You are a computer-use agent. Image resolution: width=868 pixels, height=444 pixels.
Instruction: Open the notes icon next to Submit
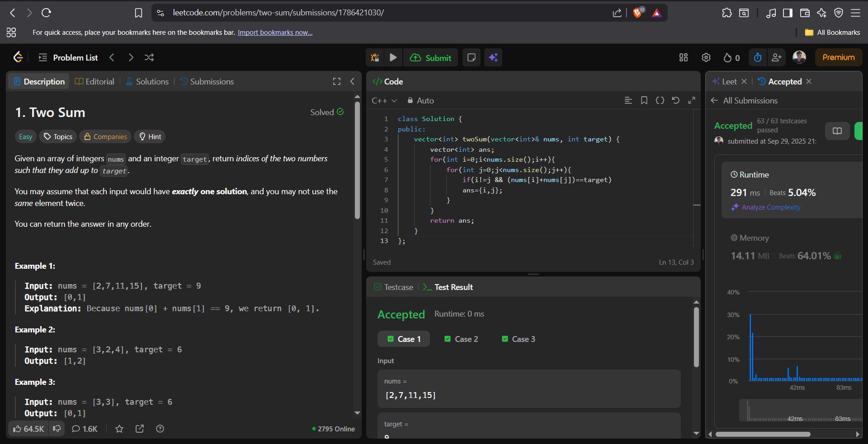pos(471,57)
